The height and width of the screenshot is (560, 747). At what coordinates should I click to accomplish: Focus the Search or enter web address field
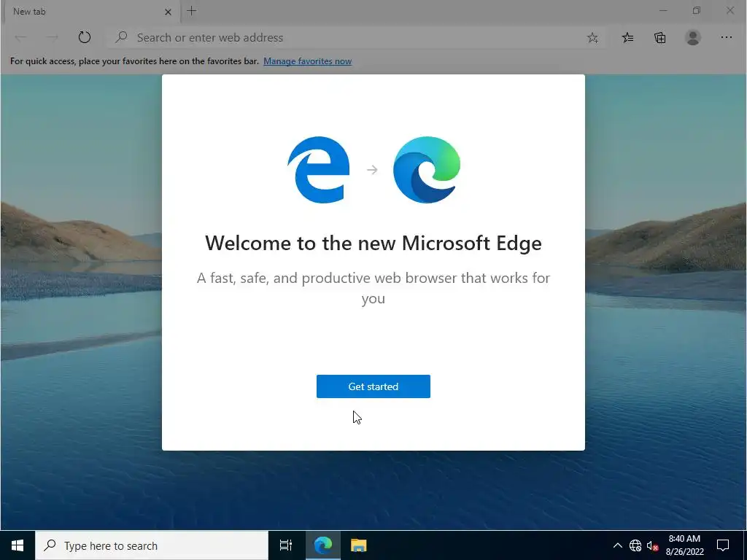coord(355,38)
